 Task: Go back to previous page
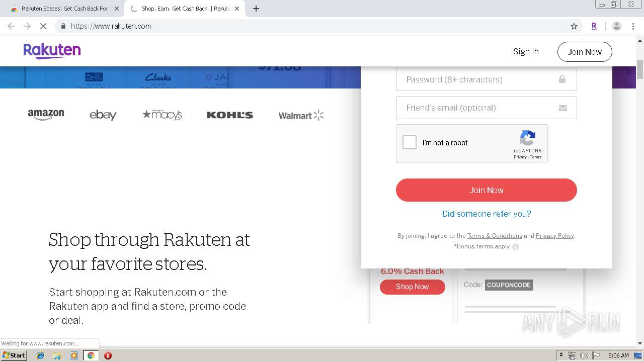(x=11, y=26)
